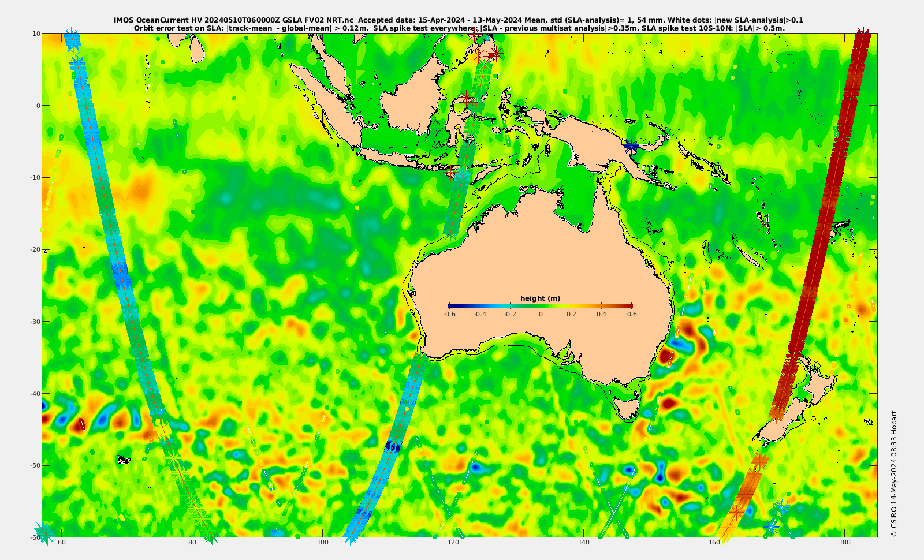Click the '-0.6' colorbar tick label
This screenshot has height=560, width=924.
449,315
